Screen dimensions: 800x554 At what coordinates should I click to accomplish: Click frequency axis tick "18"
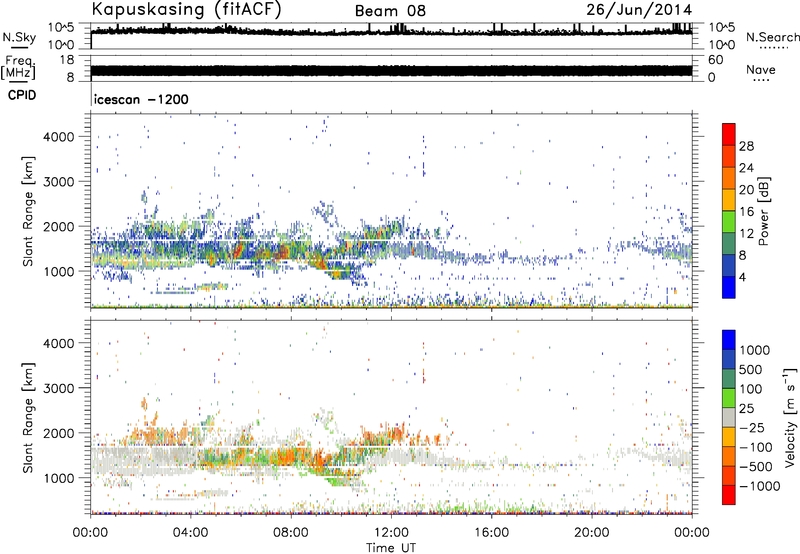pyautogui.click(x=67, y=60)
